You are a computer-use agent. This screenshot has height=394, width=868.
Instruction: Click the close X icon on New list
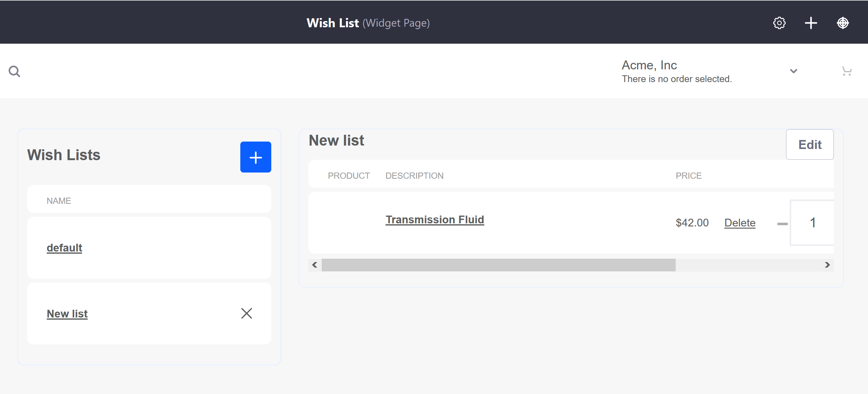coord(246,314)
